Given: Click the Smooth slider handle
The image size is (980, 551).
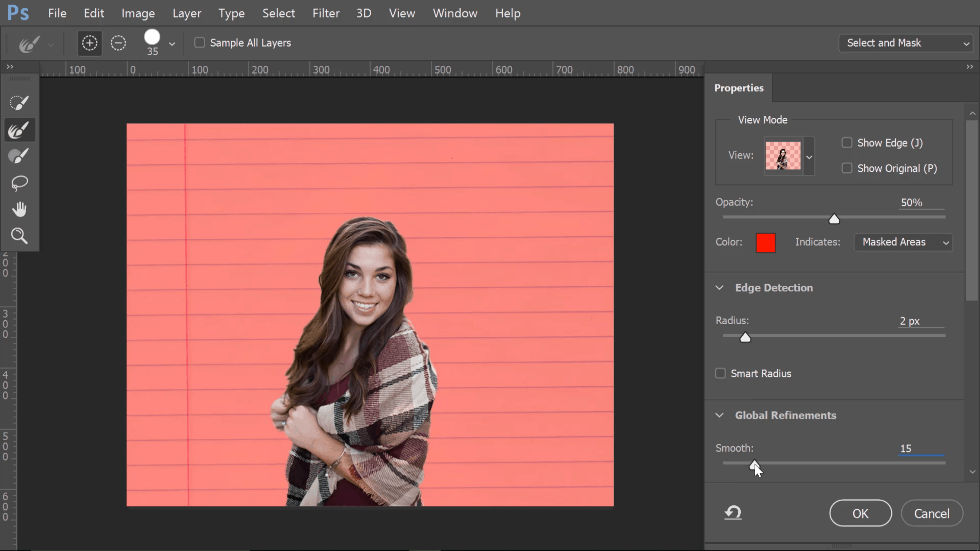Looking at the screenshot, I should tap(754, 465).
